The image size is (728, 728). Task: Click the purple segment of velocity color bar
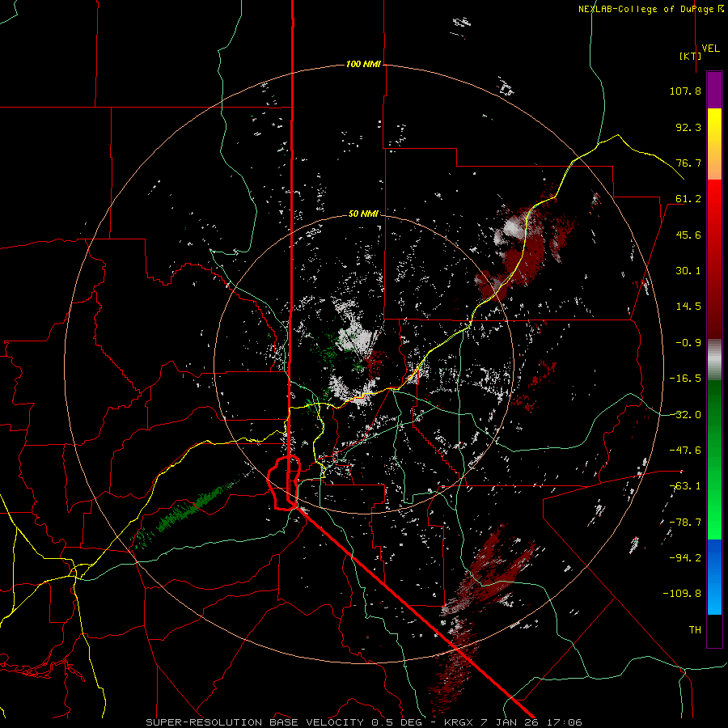tap(714, 90)
